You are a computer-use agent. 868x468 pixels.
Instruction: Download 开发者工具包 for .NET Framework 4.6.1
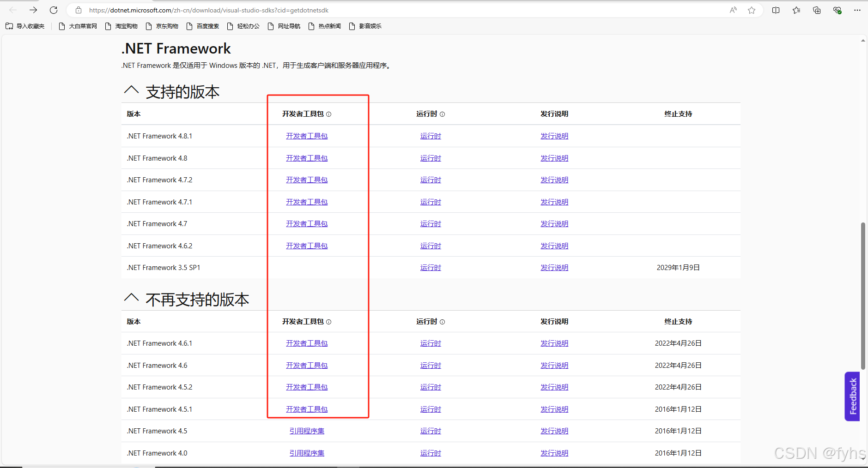(307, 343)
